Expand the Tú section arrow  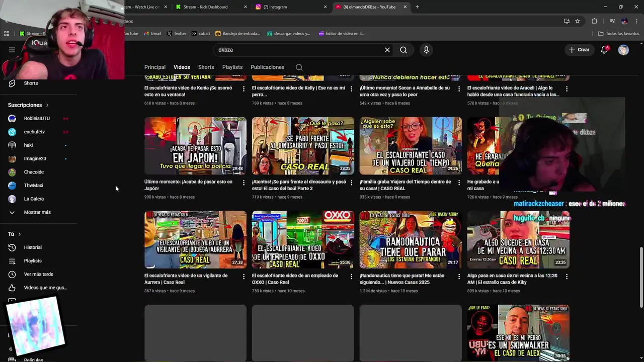pyautogui.click(x=20, y=234)
